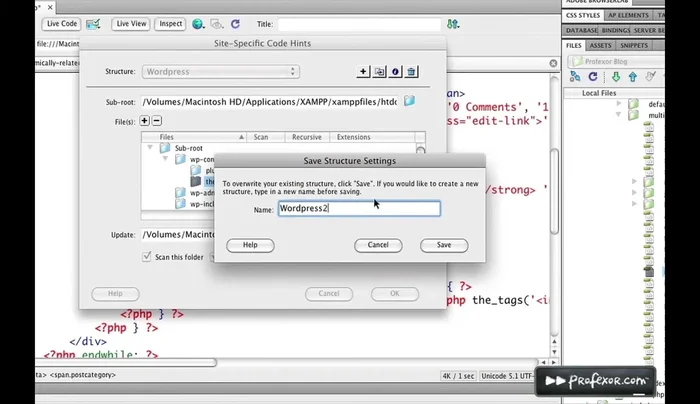Toggle the Live View button
700x404 pixels.
[x=130, y=23]
